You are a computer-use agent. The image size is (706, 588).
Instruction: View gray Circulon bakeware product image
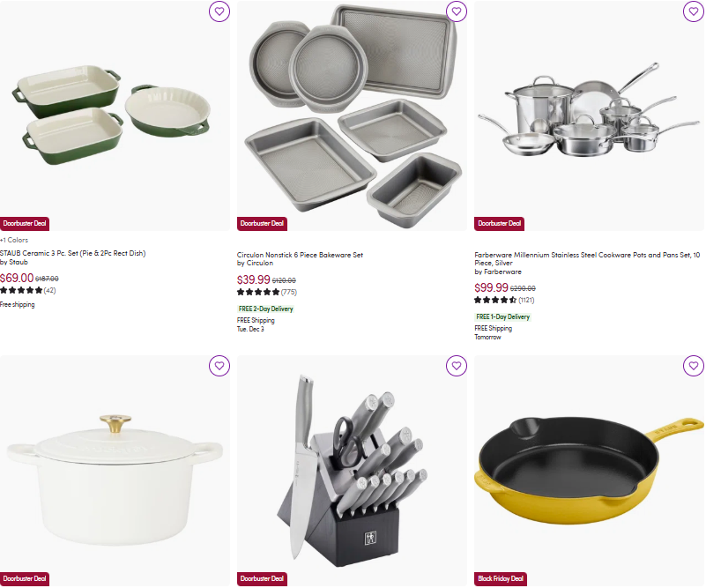click(x=352, y=115)
